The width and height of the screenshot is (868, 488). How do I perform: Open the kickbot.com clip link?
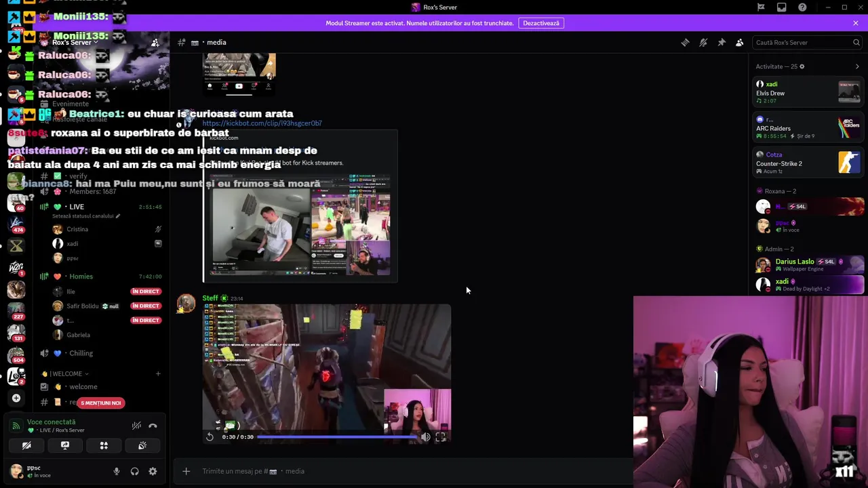click(262, 123)
